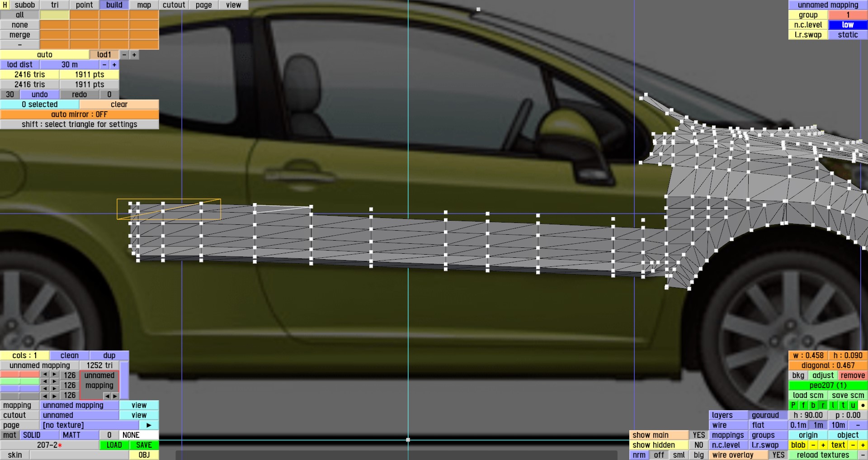Select the sml point size option
Viewport: 868px width, 460px height.
[679, 455]
